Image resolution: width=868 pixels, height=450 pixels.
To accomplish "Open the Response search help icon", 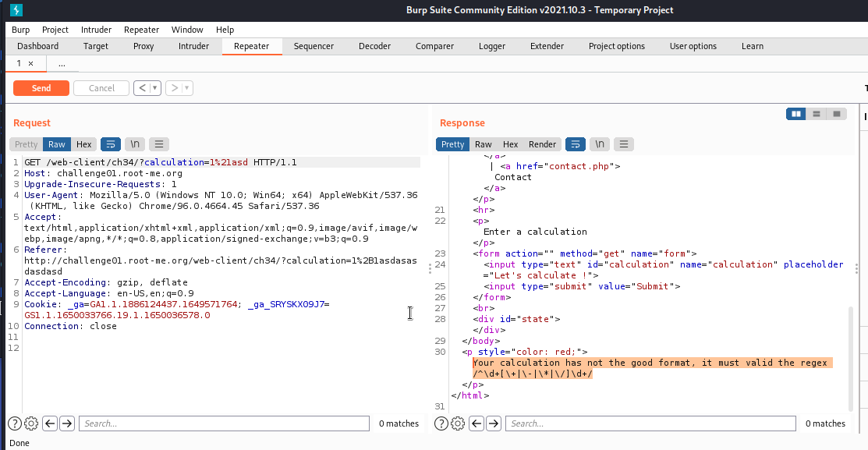I will coord(441,423).
